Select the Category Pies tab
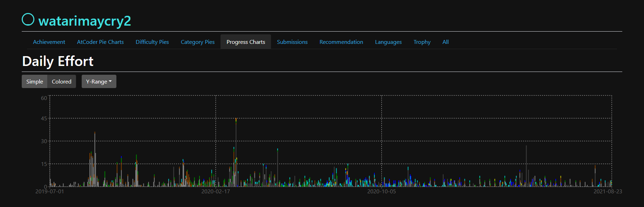The width and height of the screenshot is (644, 207). pos(198,42)
